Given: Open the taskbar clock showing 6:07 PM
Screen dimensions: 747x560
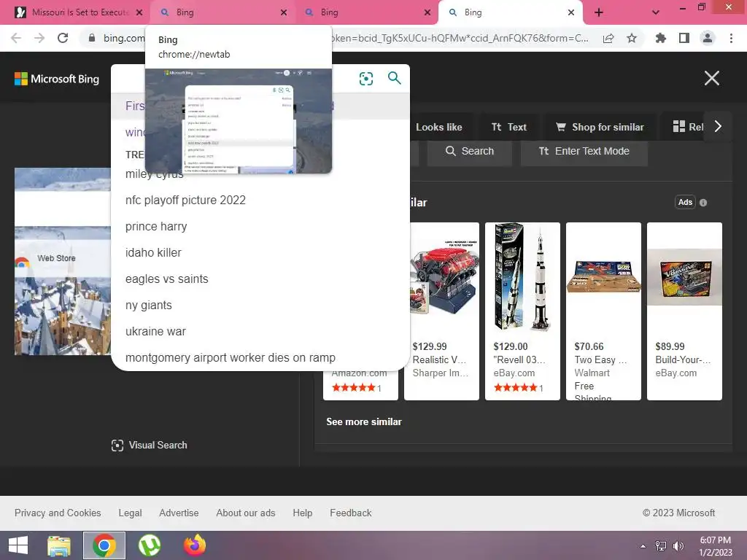Looking at the screenshot, I should coord(715,546).
